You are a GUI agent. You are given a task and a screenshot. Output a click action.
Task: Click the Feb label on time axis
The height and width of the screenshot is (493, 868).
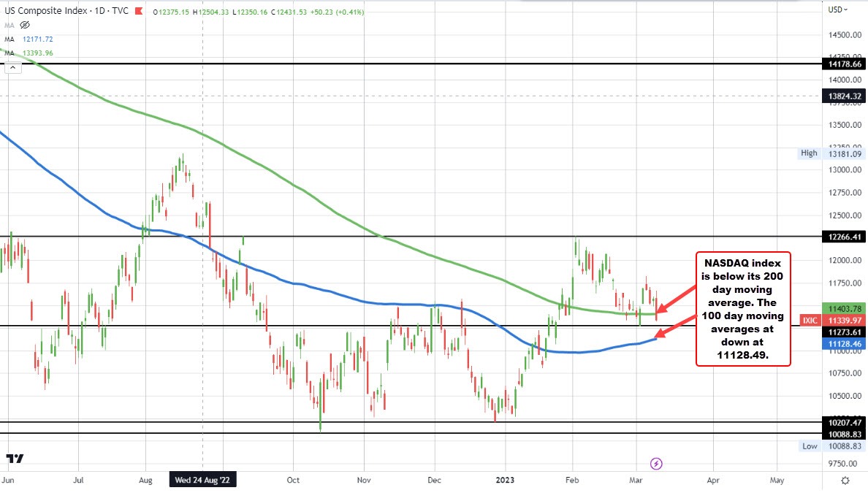click(572, 480)
